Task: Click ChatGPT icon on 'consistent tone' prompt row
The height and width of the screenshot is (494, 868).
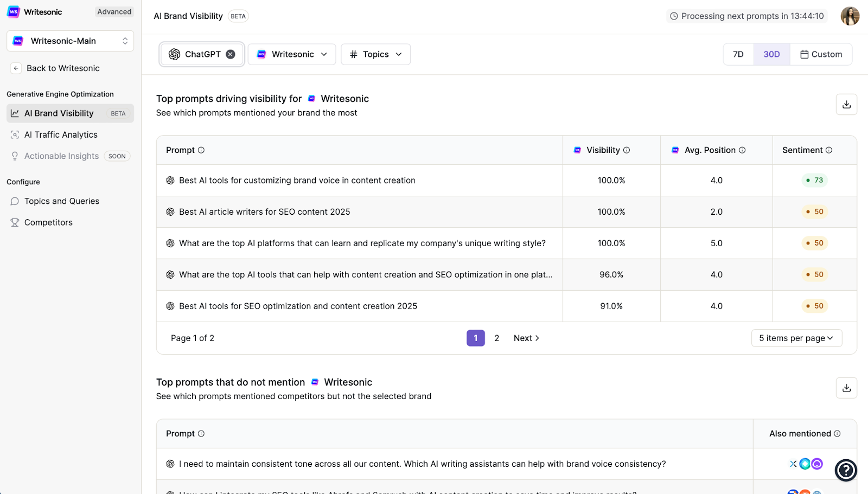Action: (x=170, y=464)
